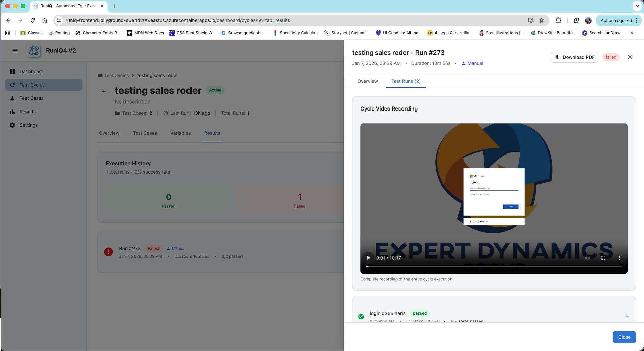
Task: View site information icon in address bar
Action: (59, 20)
